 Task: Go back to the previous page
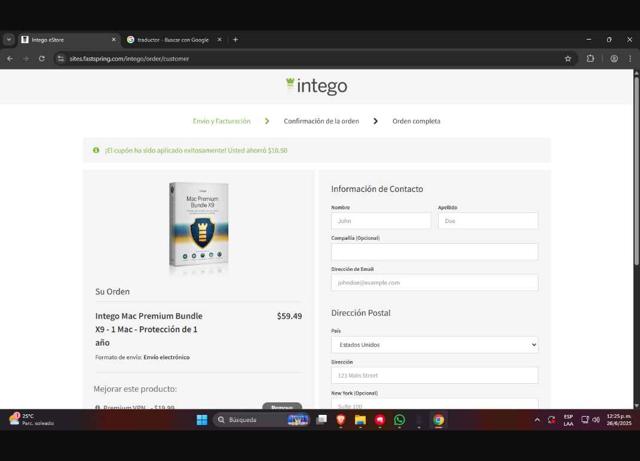[x=10, y=59]
